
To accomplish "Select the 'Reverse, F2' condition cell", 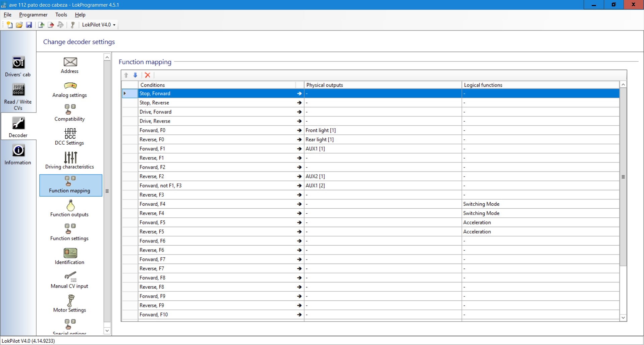I will coord(217,177).
